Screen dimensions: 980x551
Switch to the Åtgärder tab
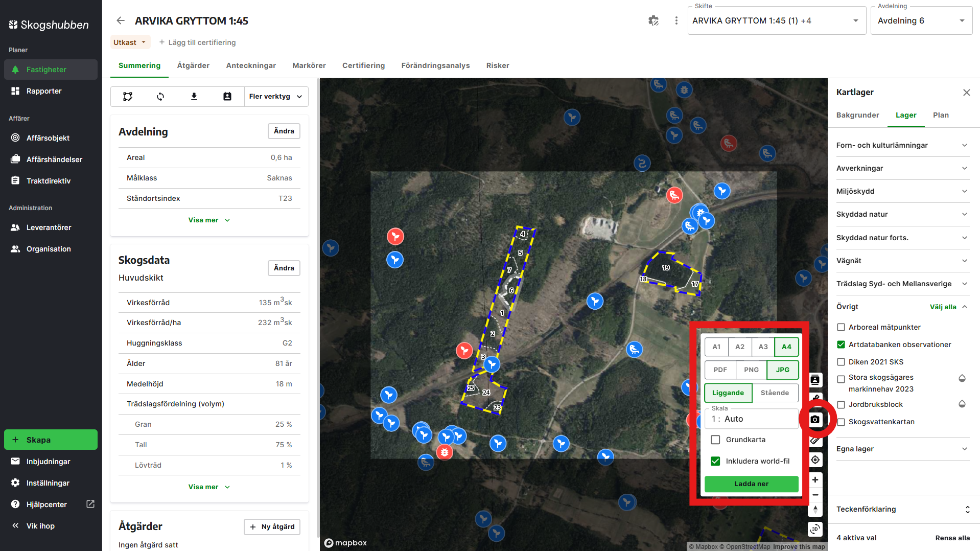pos(193,65)
